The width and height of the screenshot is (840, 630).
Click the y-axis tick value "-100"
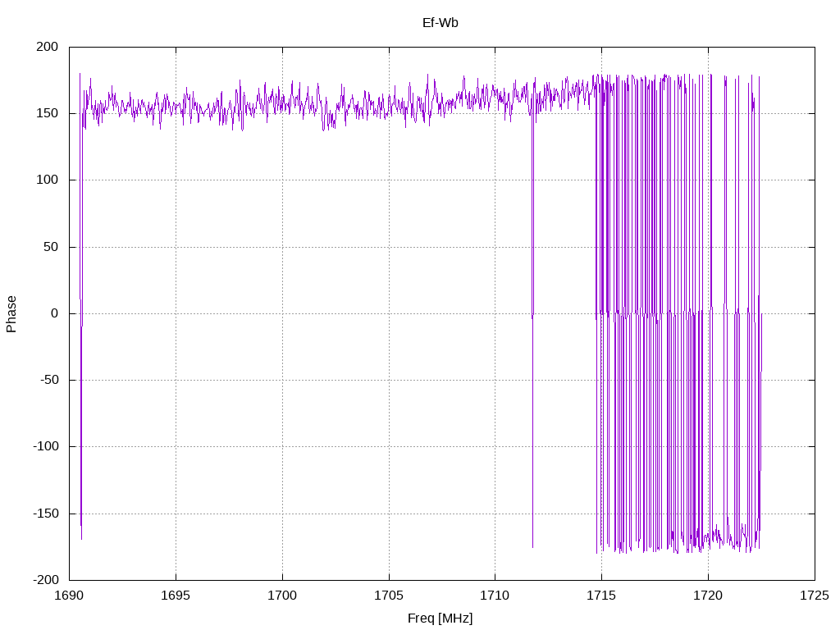(46, 447)
